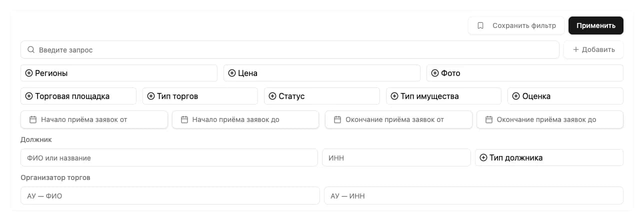Image resolution: width=644 pixels, height=221 pixels.
Task: Click the circled plus icon beside Статус
Action: [x=272, y=96]
